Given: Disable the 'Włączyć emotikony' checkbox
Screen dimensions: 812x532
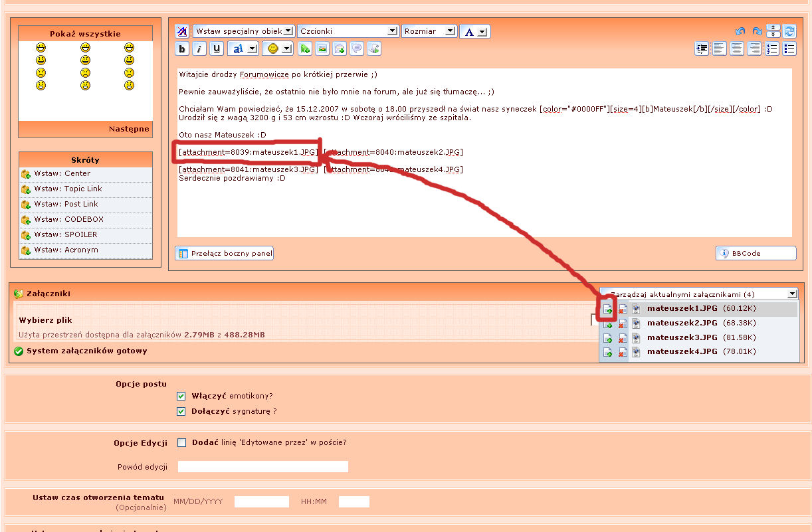Looking at the screenshot, I should click(181, 396).
